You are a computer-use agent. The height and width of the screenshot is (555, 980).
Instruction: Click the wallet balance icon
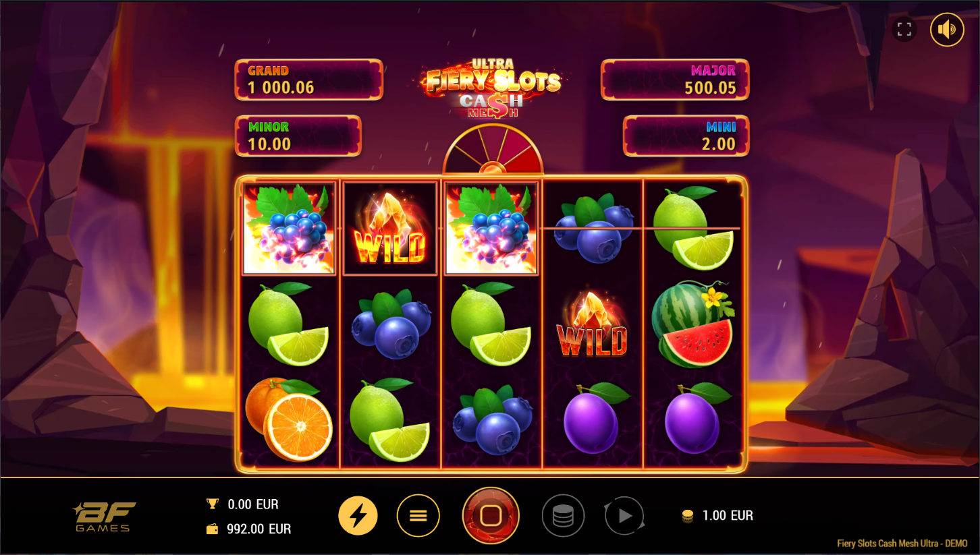pyautogui.click(x=213, y=529)
